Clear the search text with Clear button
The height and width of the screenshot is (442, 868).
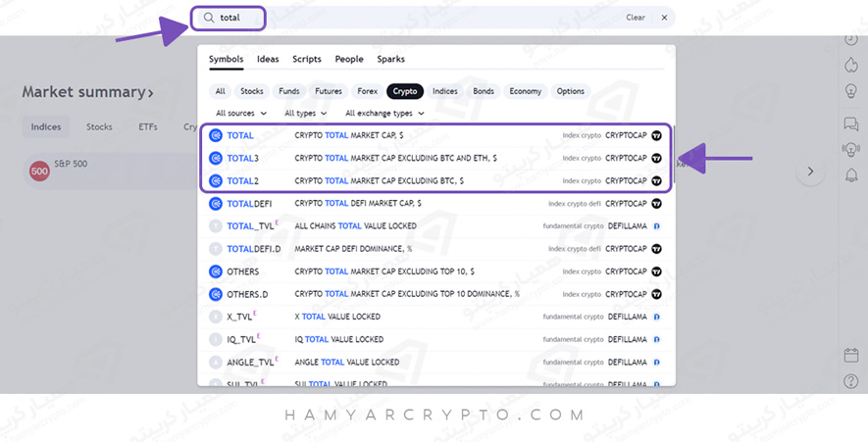pos(636,18)
